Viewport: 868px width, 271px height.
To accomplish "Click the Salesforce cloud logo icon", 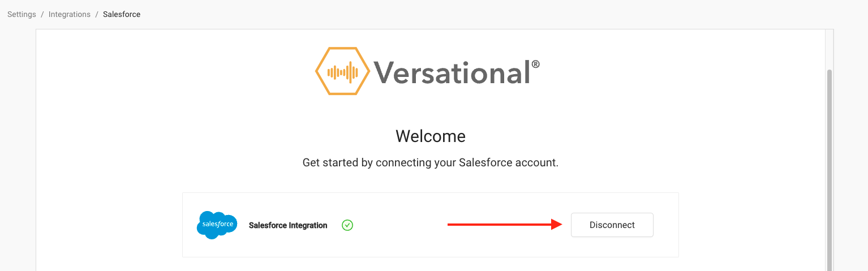I will tap(217, 225).
